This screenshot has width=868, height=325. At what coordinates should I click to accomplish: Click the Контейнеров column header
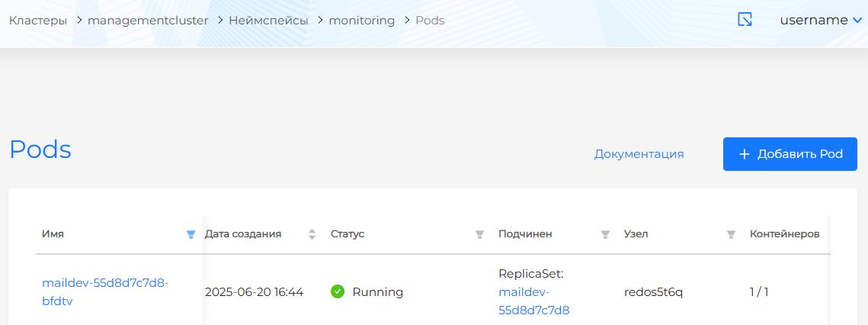tap(784, 234)
